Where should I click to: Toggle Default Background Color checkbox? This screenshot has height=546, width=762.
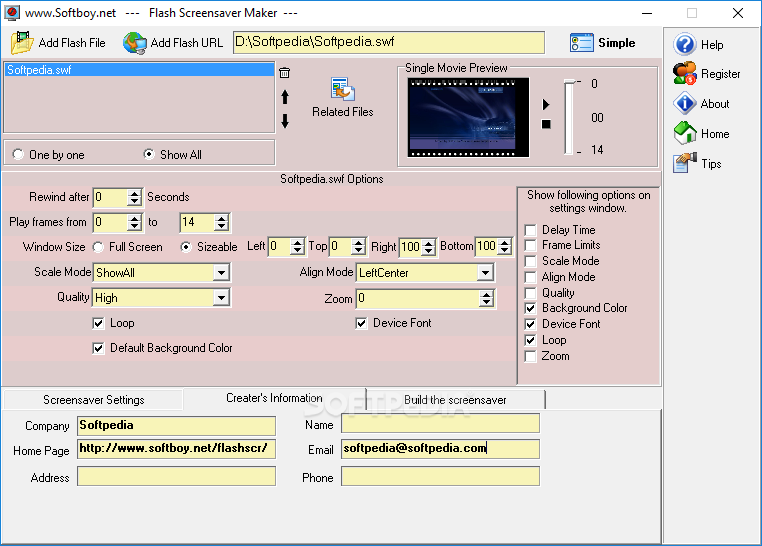[x=98, y=348]
